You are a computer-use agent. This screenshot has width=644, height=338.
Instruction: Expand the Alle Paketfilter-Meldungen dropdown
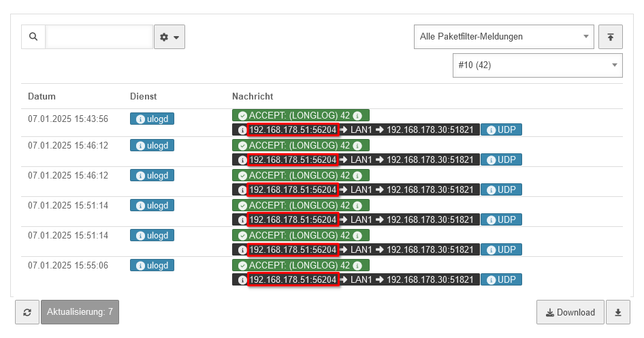coord(503,37)
